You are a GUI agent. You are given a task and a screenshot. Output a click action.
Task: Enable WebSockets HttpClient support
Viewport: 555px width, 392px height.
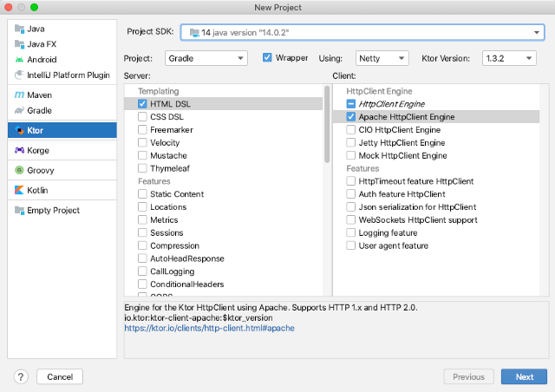click(x=350, y=219)
